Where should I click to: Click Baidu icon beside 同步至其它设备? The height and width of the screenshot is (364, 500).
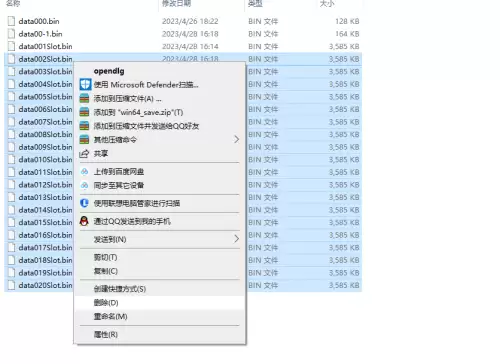85,185
